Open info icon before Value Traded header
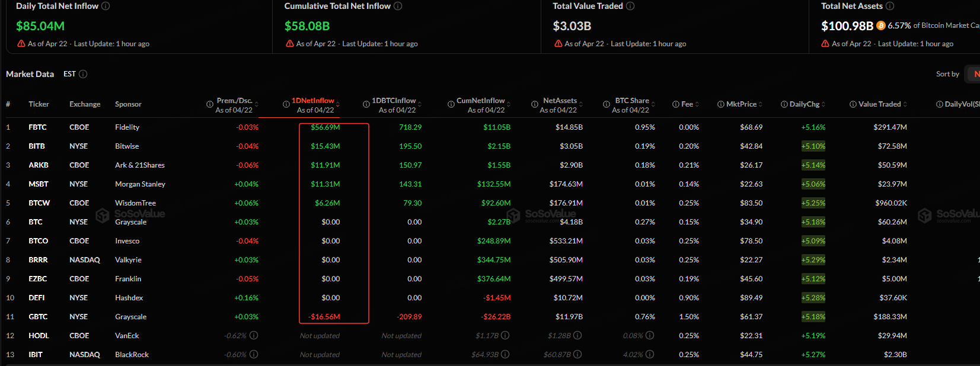 (853, 104)
